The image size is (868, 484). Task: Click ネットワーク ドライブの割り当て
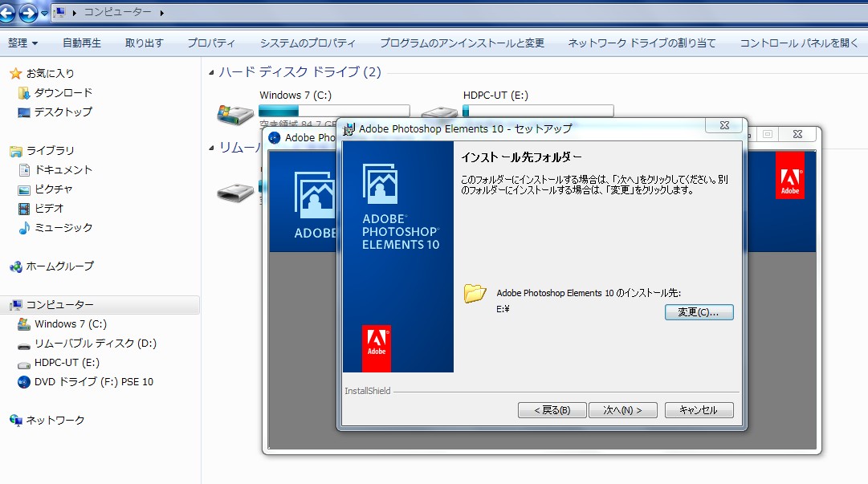point(642,43)
